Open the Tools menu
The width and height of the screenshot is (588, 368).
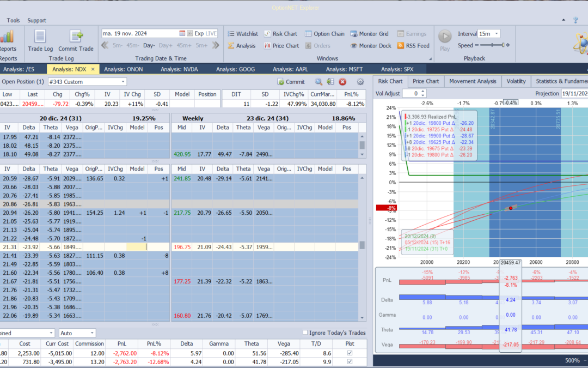coord(13,20)
